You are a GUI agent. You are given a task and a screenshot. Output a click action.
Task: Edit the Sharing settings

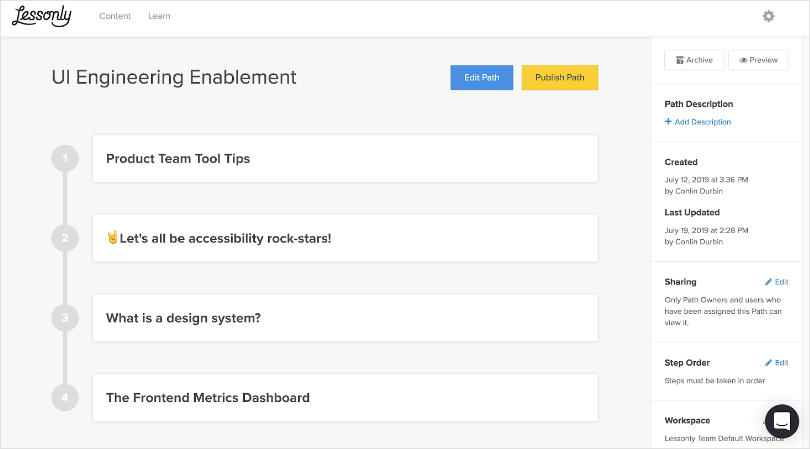[x=776, y=282]
